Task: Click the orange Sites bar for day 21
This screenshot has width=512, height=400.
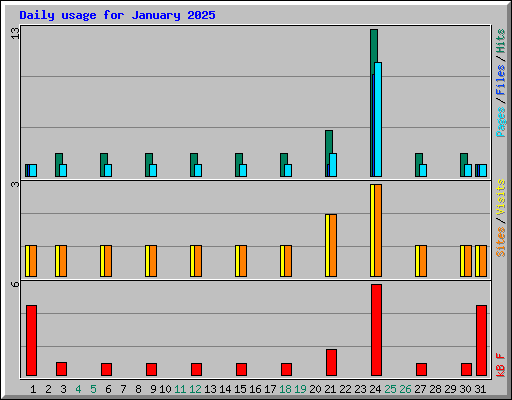Action: [333, 245]
